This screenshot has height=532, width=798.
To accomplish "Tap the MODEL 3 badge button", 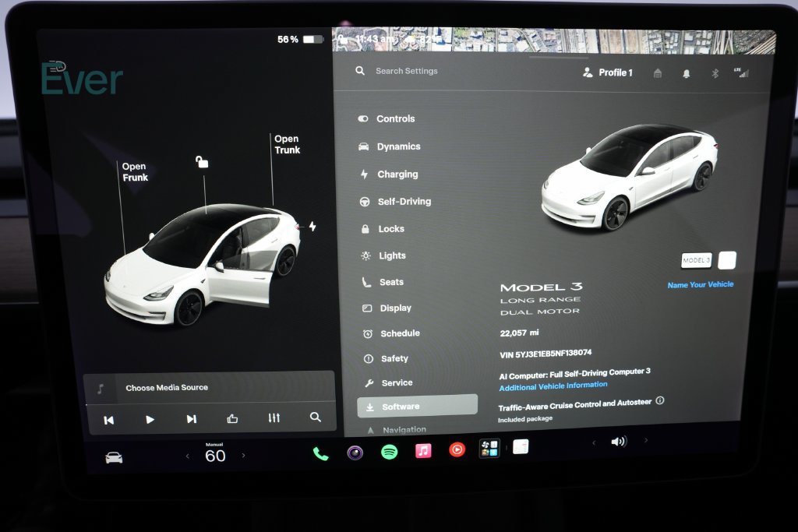I will coord(696,260).
